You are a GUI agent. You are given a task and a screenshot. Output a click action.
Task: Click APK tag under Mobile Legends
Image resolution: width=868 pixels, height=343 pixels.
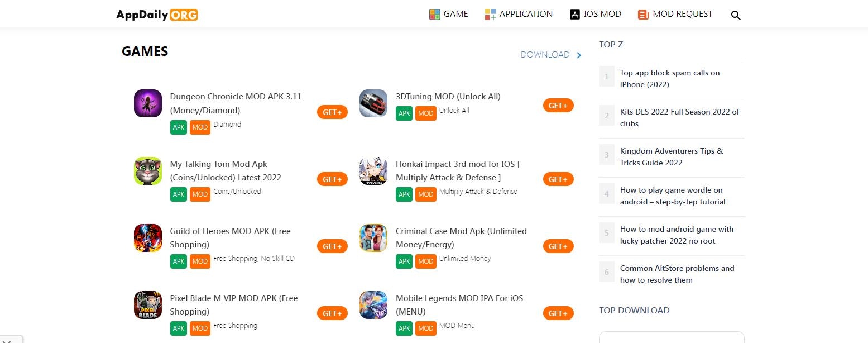(x=404, y=328)
